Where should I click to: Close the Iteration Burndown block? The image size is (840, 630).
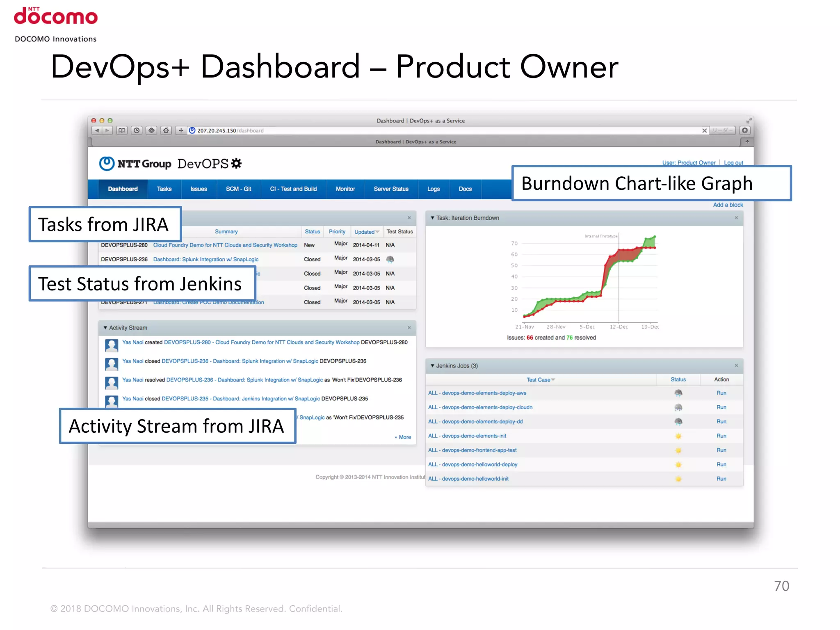[x=736, y=218]
